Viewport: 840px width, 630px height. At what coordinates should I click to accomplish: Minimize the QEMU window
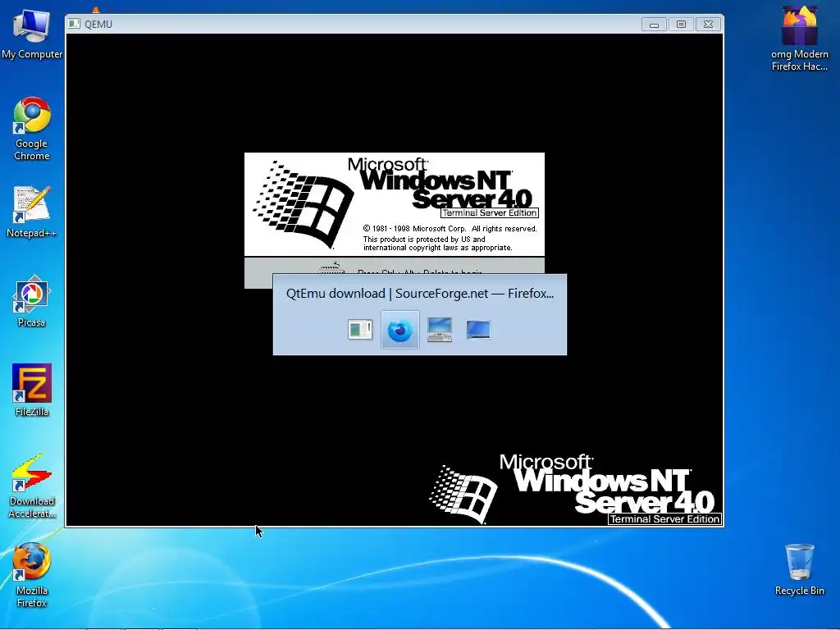(654, 24)
